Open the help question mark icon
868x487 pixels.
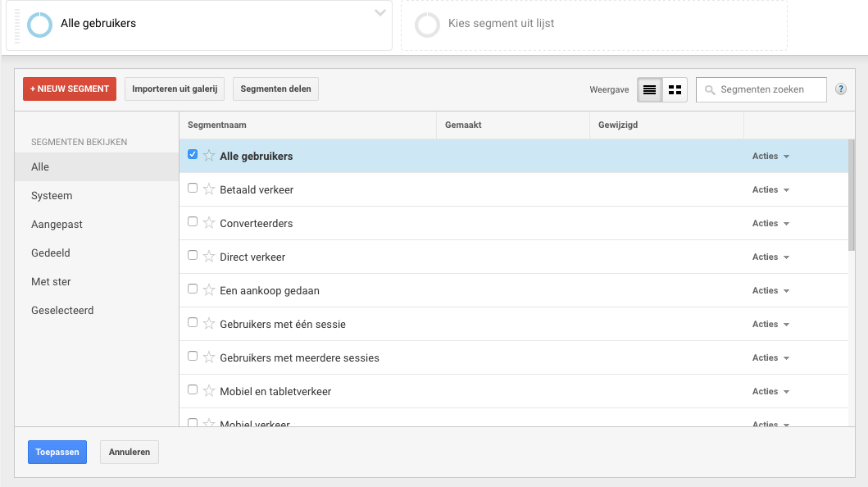[x=840, y=89]
